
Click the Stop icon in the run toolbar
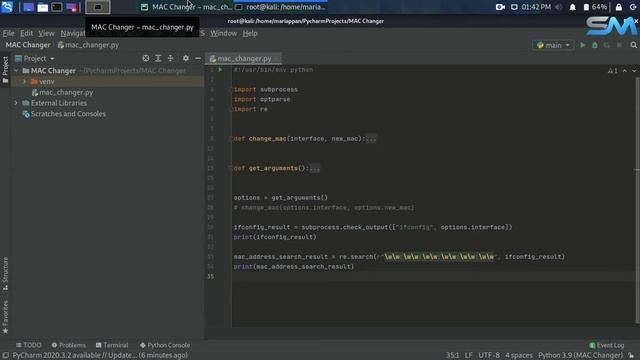(x=619, y=45)
